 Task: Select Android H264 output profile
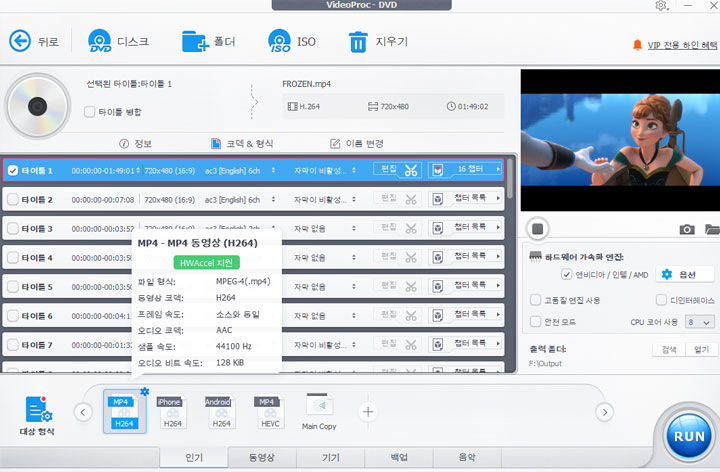point(221,412)
